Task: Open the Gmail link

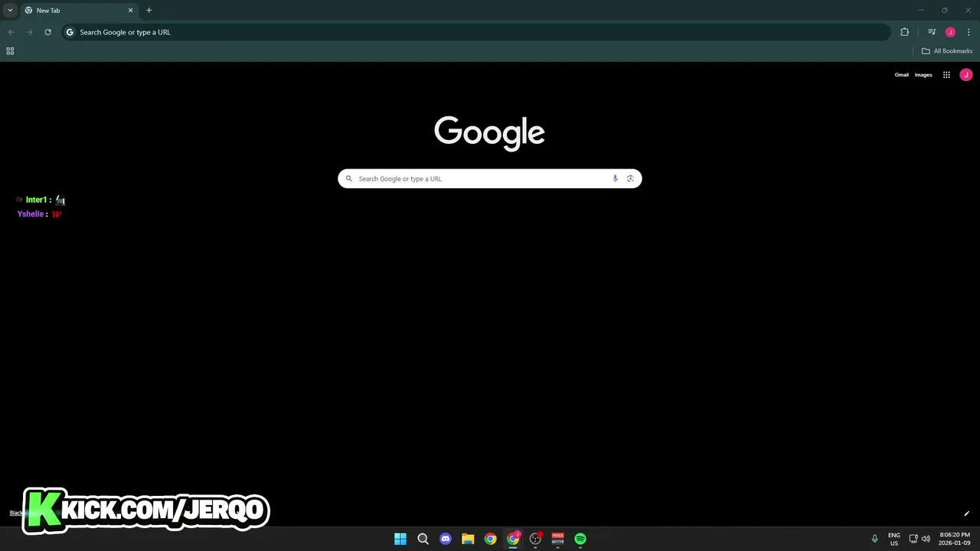Action: coord(902,75)
